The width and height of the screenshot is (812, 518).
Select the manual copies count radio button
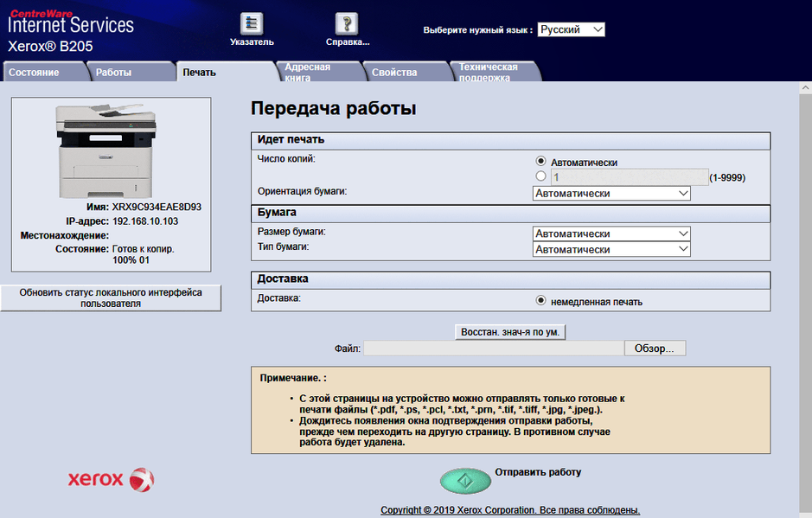(x=540, y=176)
